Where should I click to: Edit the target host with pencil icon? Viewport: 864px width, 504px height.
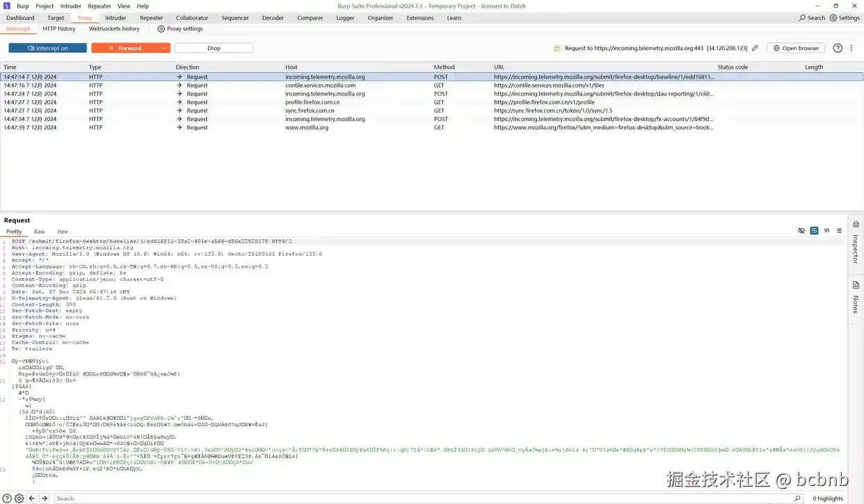tap(755, 48)
